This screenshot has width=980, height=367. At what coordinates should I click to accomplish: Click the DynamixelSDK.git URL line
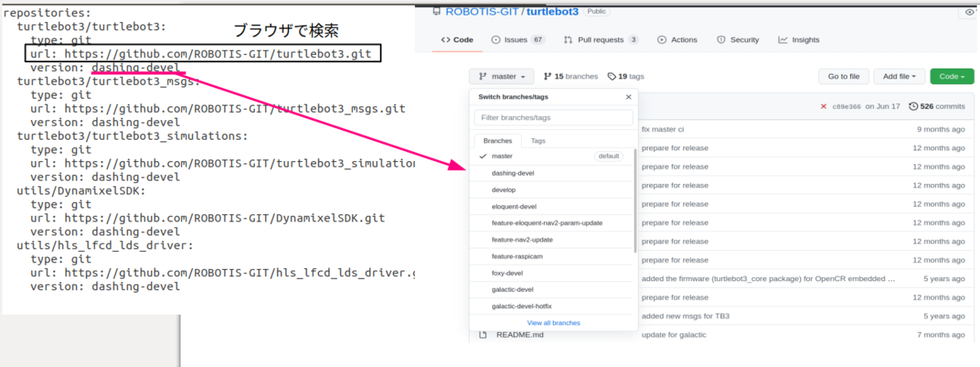(207, 218)
